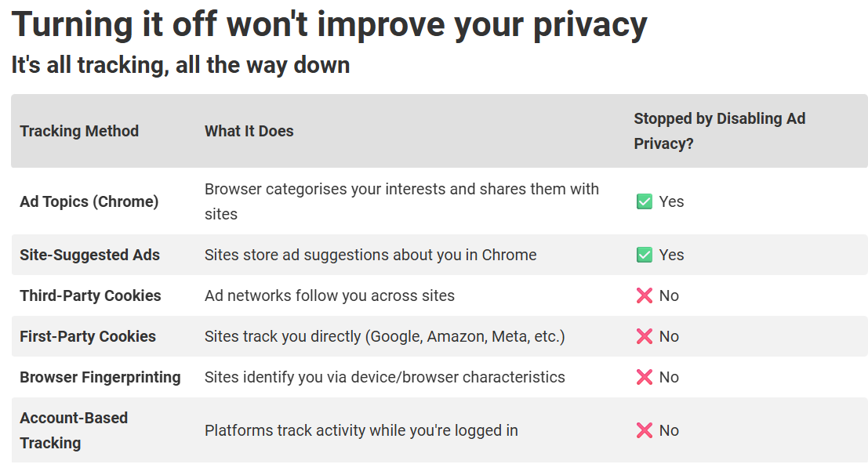Select the "Ad Topics (Chrome)" row label
Image resolution: width=868 pixels, height=464 pixels.
click(89, 201)
